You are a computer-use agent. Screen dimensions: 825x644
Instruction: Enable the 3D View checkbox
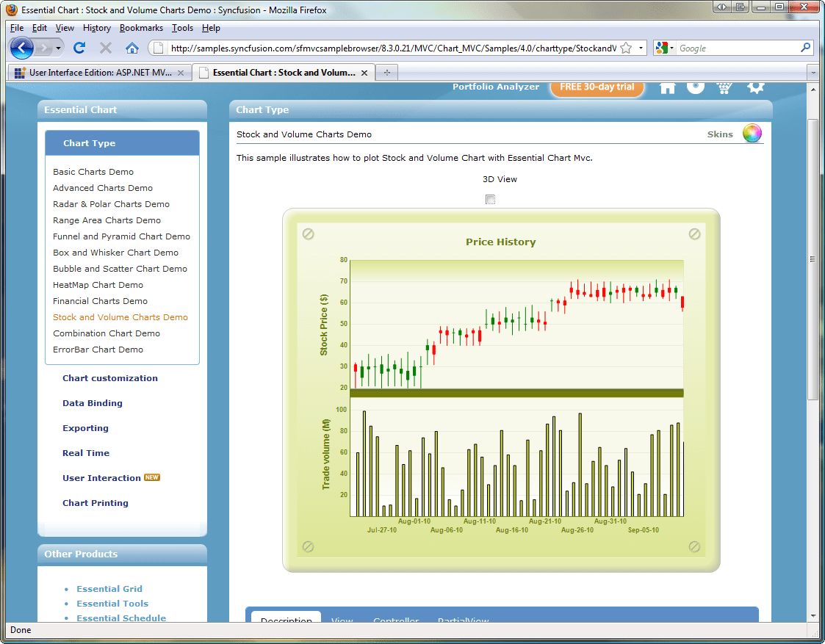point(490,200)
